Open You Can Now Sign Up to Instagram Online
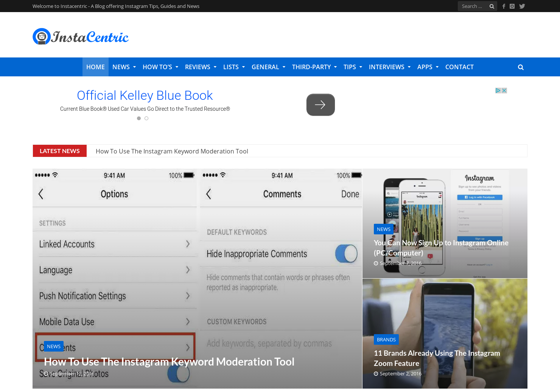The width and height of the screenshot is (560, 392). click(x=441, y=248)
